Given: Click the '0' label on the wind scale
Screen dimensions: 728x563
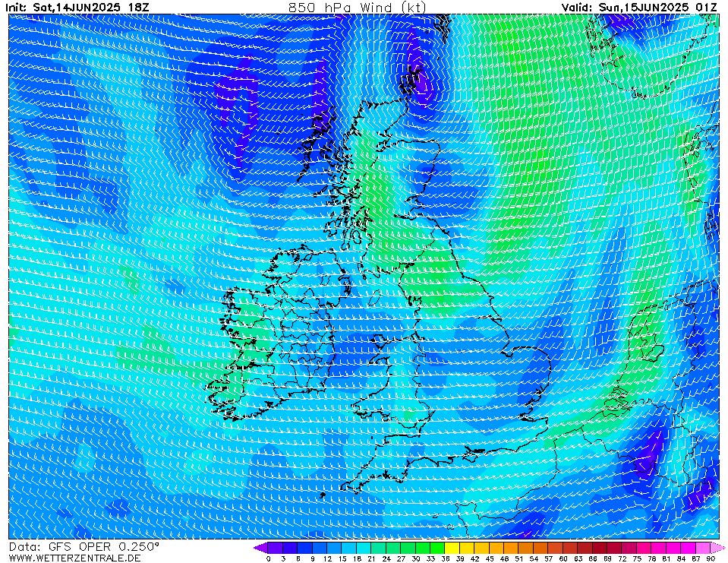Looking at the screenshot, I should tap(269, 558).
